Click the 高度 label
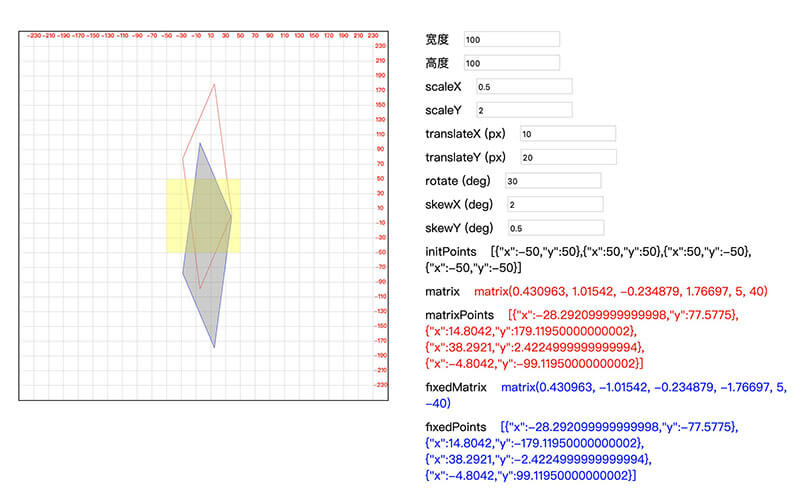Viewport: 800px width, 504px height. click(437, 63)
